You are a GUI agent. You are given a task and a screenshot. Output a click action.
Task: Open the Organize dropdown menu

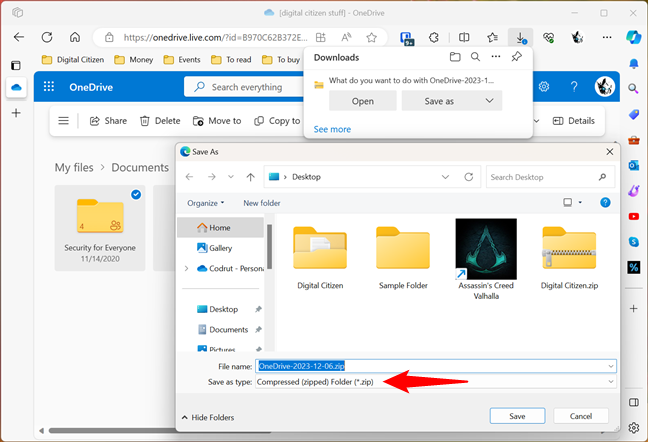tap(205, 203)
